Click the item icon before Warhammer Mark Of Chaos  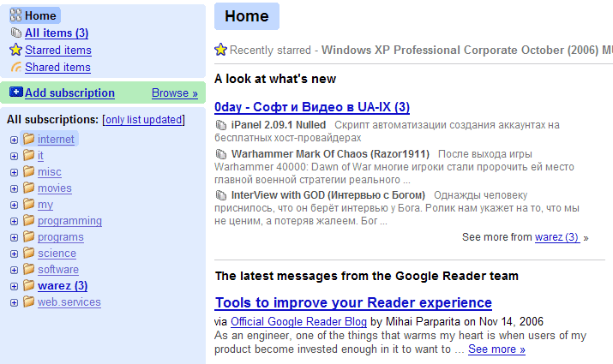click(x=221, y=154)
